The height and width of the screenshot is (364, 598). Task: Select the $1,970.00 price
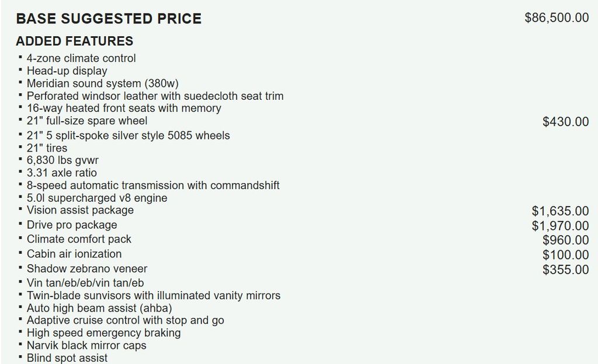point(560,226)
